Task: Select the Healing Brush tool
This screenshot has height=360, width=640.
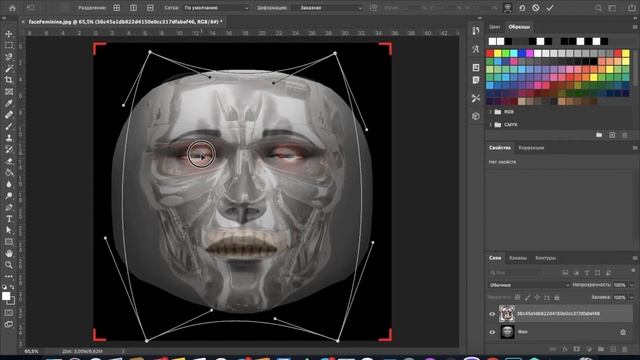Action: pyautogui.click(x=9, y=115)
